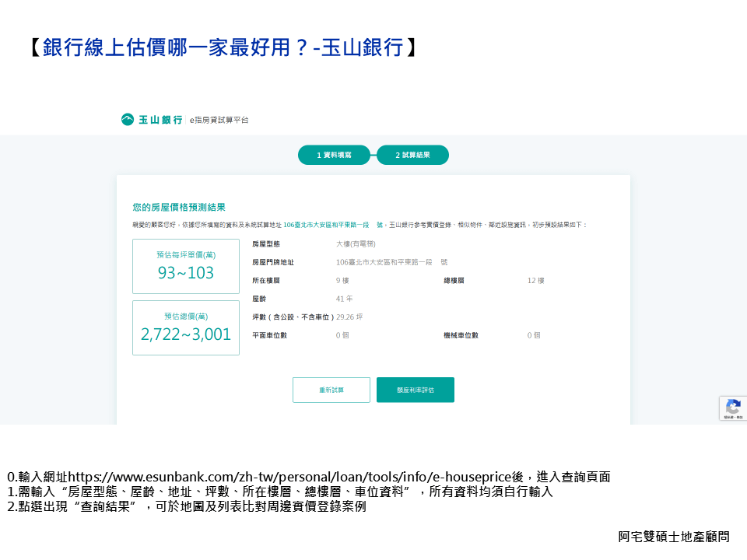Image resolution: width=747 pixels, height=560 pixels.
Task: Click the 0 個 value beside 機械車位數
Action: coord(534,335)
